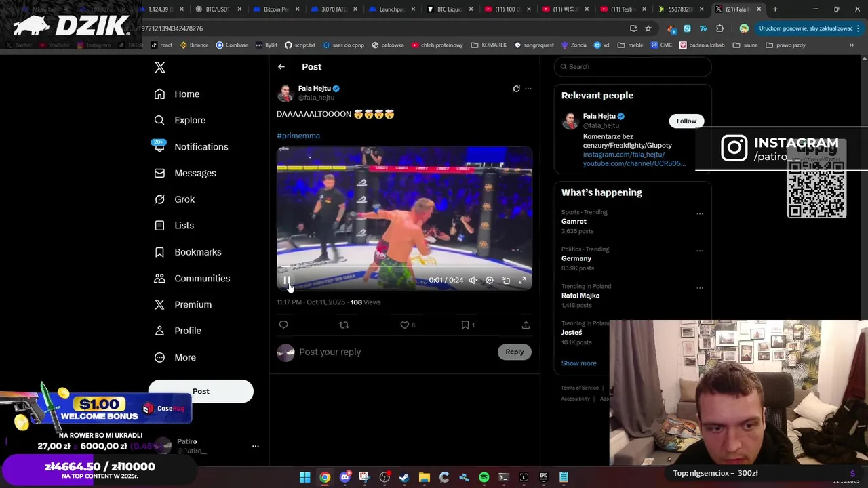Open the Chrome extensions puzzle icon
The height and width of the screenshot is (488, 868).
(719, 28)
